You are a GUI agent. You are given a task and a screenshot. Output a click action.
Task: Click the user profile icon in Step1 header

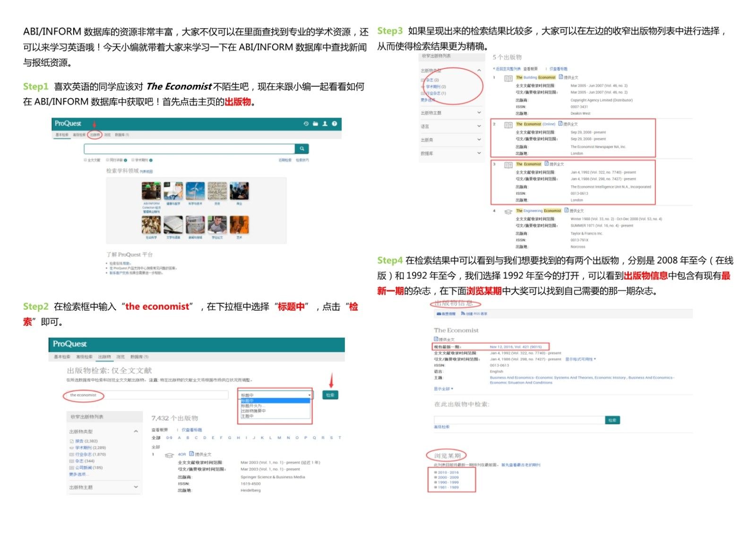tap(325, 124)
